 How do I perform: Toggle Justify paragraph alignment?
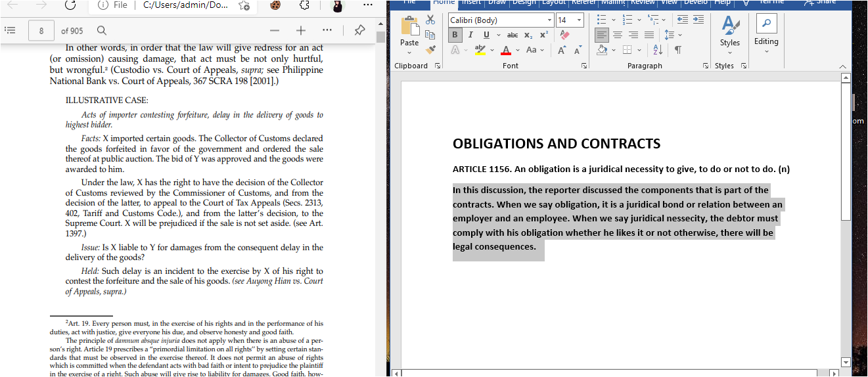pos(649,35)
